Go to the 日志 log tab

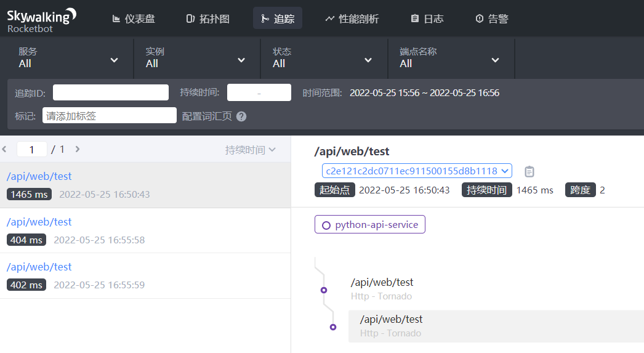427,18
